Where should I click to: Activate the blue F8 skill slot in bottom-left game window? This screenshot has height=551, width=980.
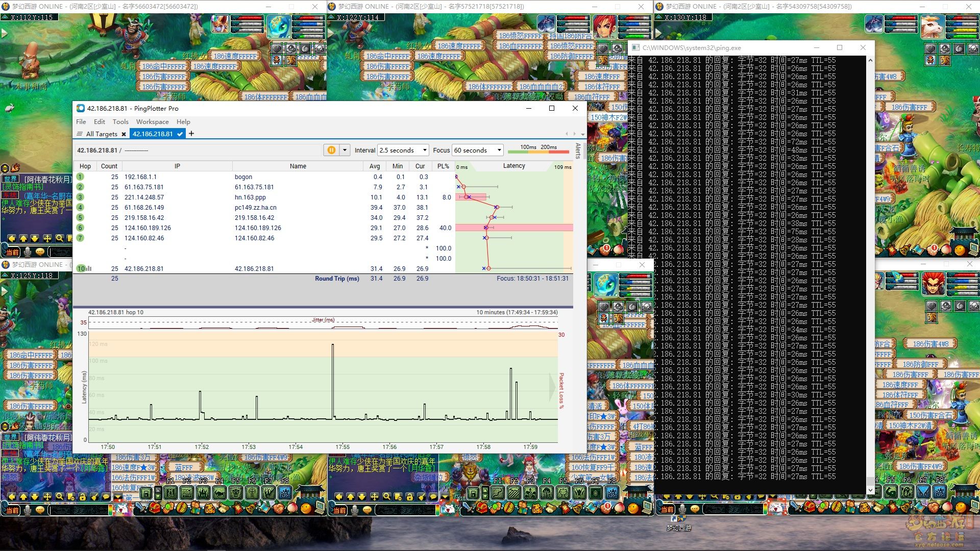286,493
